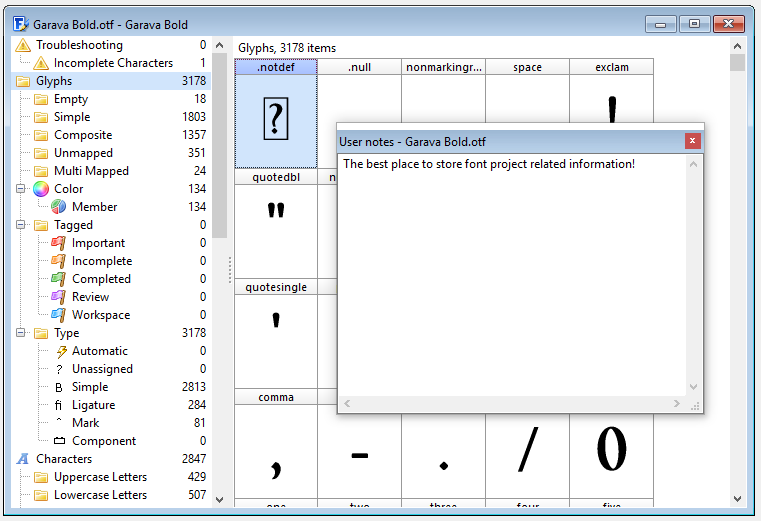
Task: Click User notes scroll up arrow
Action: pyautogui.click(x=694, y=164)
